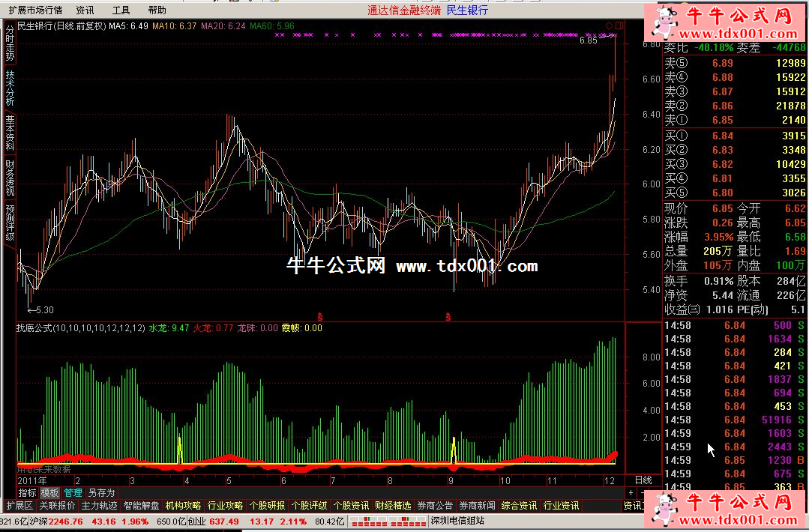The image size is (809, 532).
Task: Click the connection signal bars in the status bar
Action: tap(388, 522)
